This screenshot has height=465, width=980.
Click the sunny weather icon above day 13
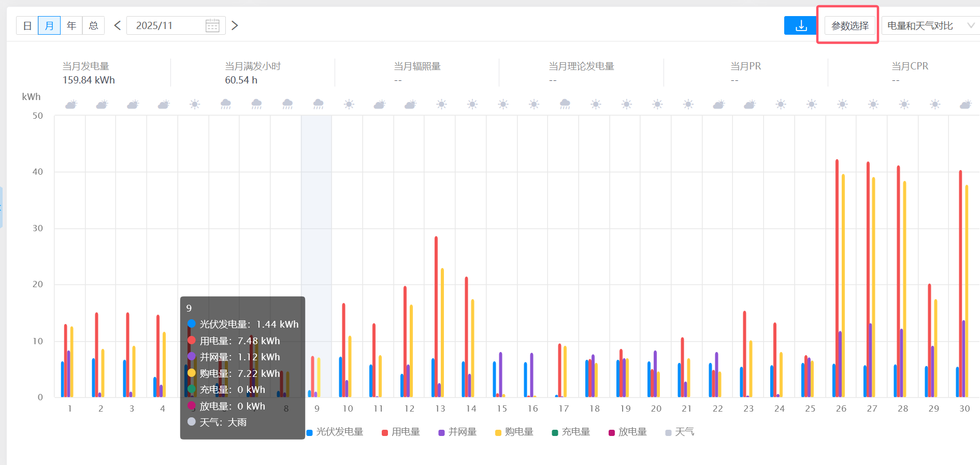441,104
